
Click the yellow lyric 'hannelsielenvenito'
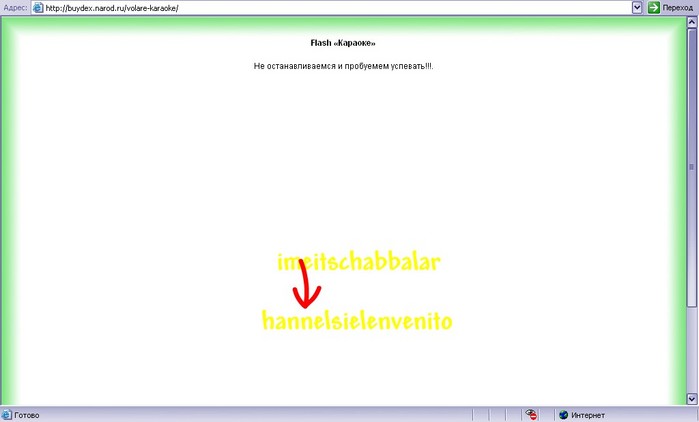357,321
